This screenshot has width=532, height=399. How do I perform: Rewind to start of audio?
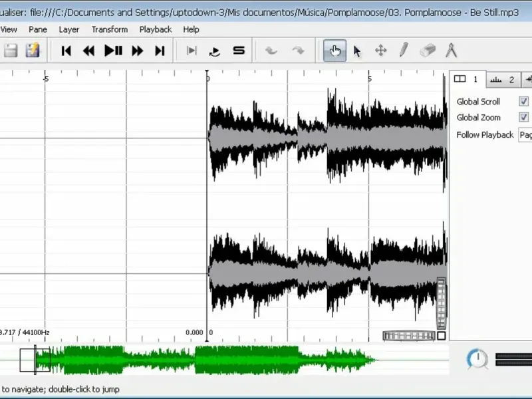[66, 51]
